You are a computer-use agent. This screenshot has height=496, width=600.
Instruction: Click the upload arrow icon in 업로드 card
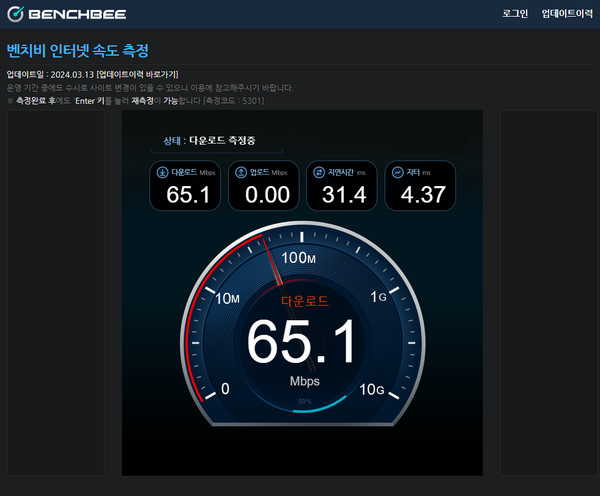coord(241,173)
